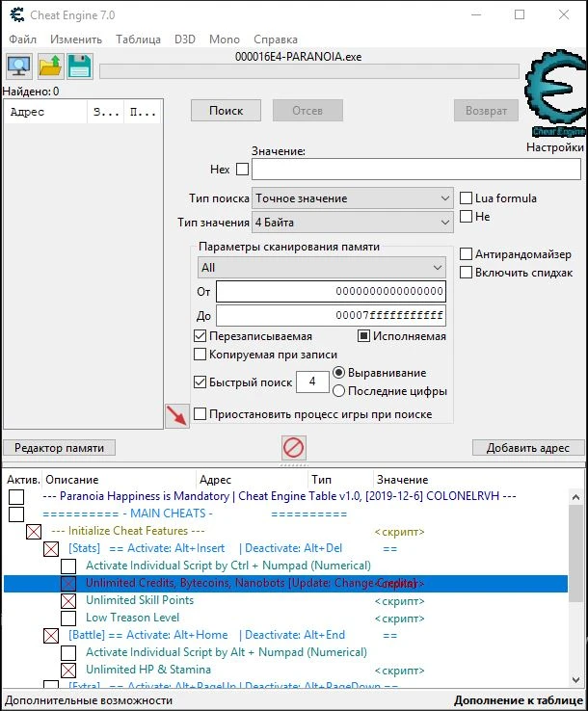Click the Адрес results column header

click(45, 112)
